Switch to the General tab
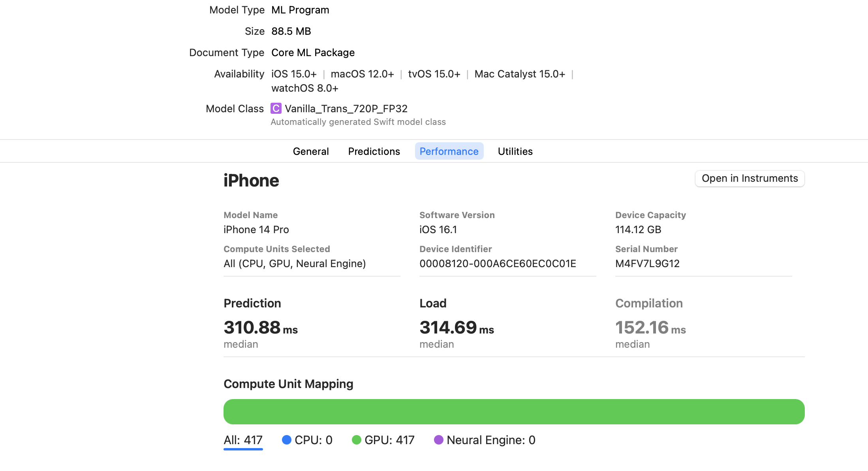The height and width of the screenshot is (471, 868). (x=310, y=151)
